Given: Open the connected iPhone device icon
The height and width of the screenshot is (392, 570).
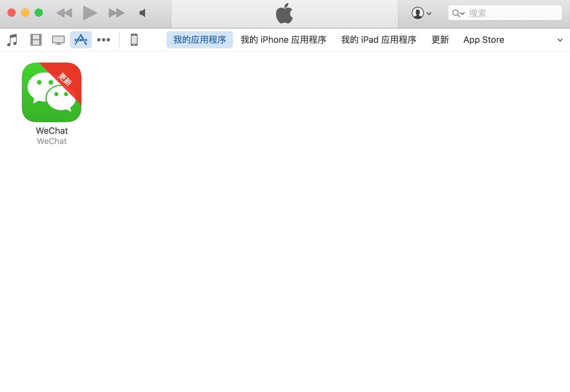Looking at the screenshot, I should click(134, 40).
